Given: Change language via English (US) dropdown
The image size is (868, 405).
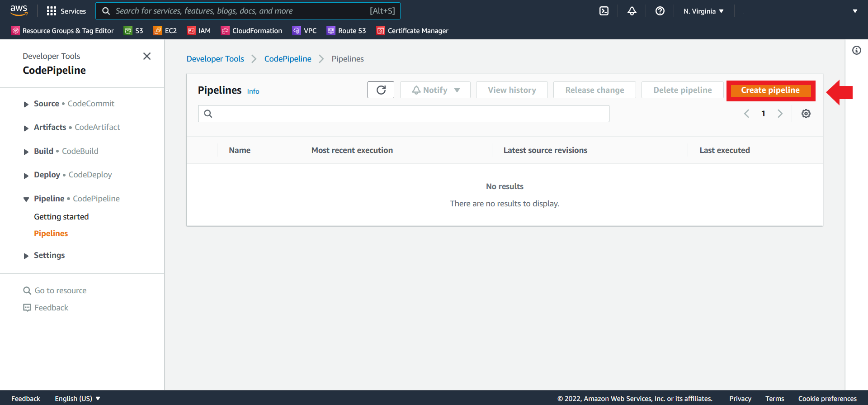Looking at the screenshot, I should coord(78,398).
